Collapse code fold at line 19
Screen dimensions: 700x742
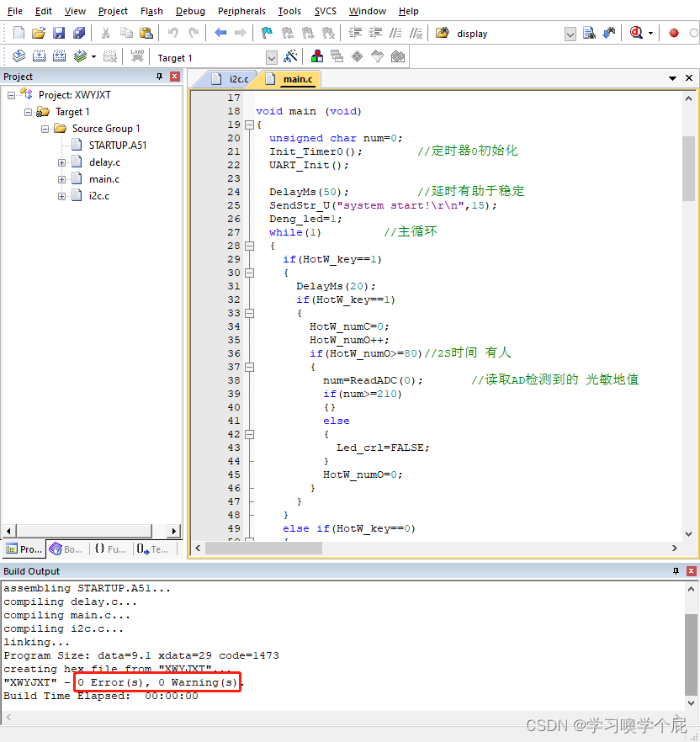pos(249,125)
